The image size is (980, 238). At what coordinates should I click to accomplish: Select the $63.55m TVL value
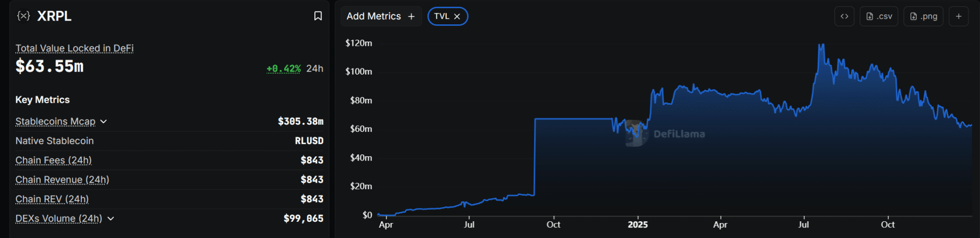[49, 66]
